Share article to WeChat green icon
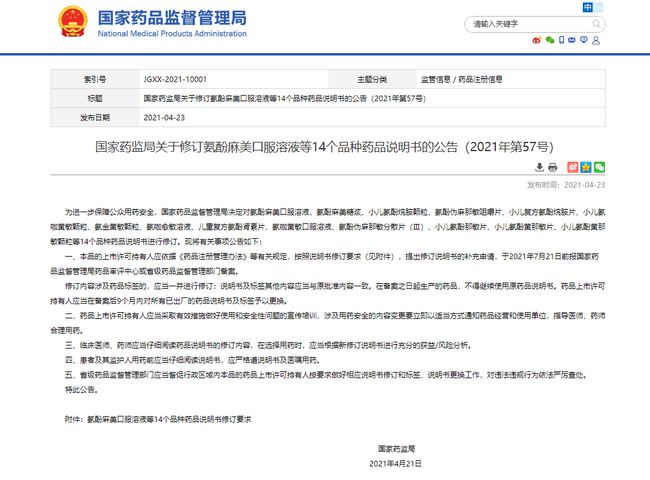 (x=599, y=167)
